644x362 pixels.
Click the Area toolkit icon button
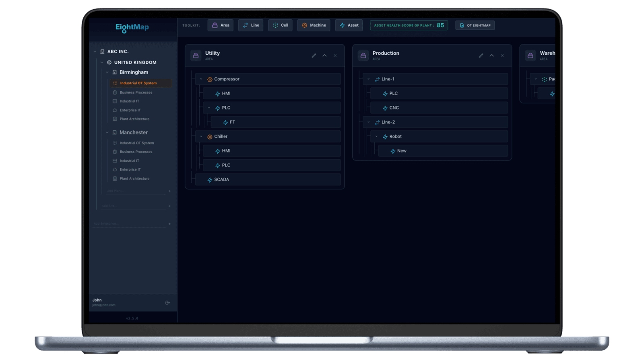coord(220,25)
